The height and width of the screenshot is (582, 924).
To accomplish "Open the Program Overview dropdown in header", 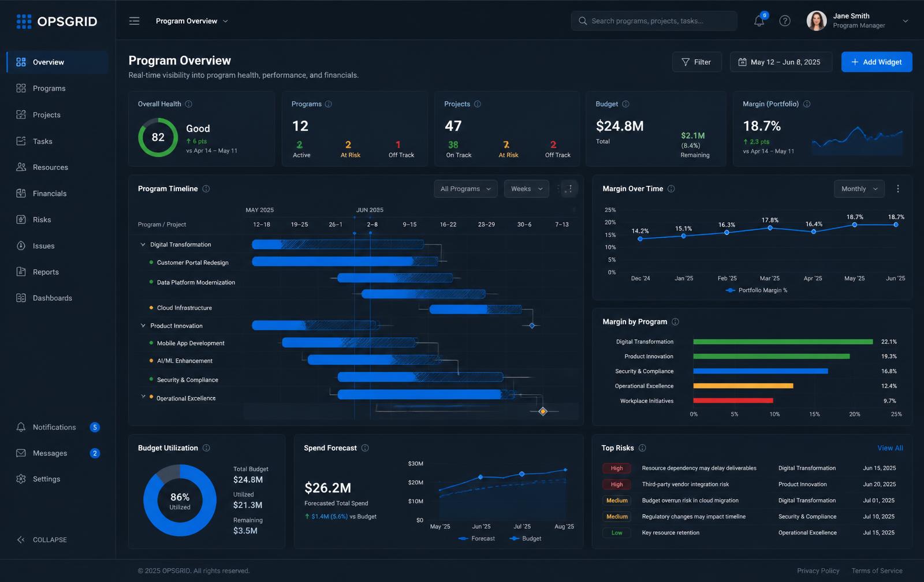I will click(x=192, y=21).
